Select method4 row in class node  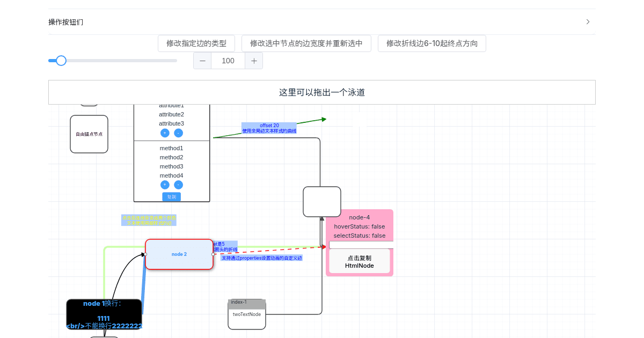(172, 175)
